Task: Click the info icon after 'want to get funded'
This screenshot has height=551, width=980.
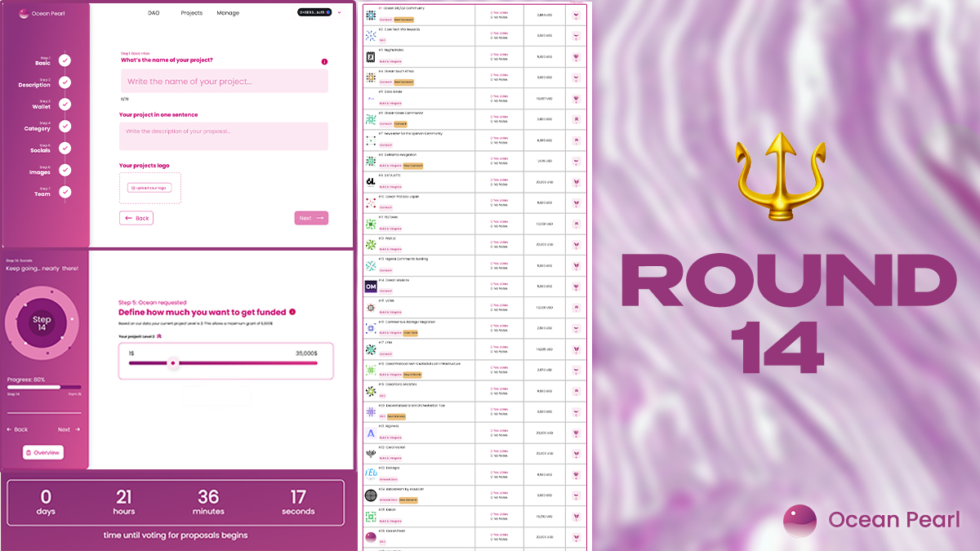Action: click(x=292, y=312)
